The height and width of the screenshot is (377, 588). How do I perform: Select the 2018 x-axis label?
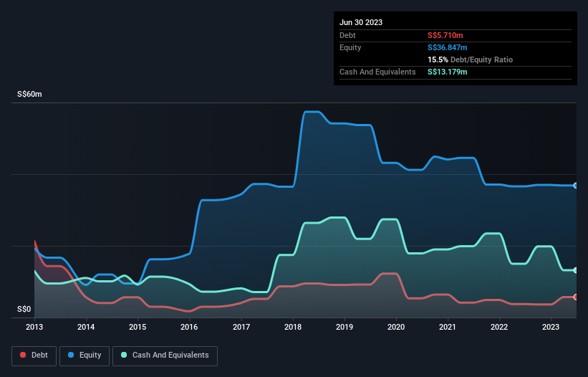point(293,327)
